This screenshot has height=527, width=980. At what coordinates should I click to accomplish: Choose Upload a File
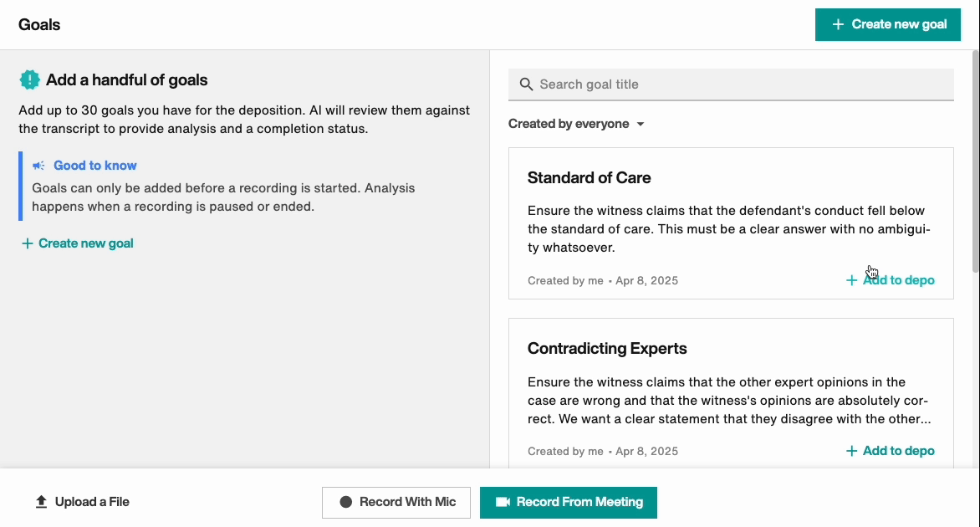(82, 502)
